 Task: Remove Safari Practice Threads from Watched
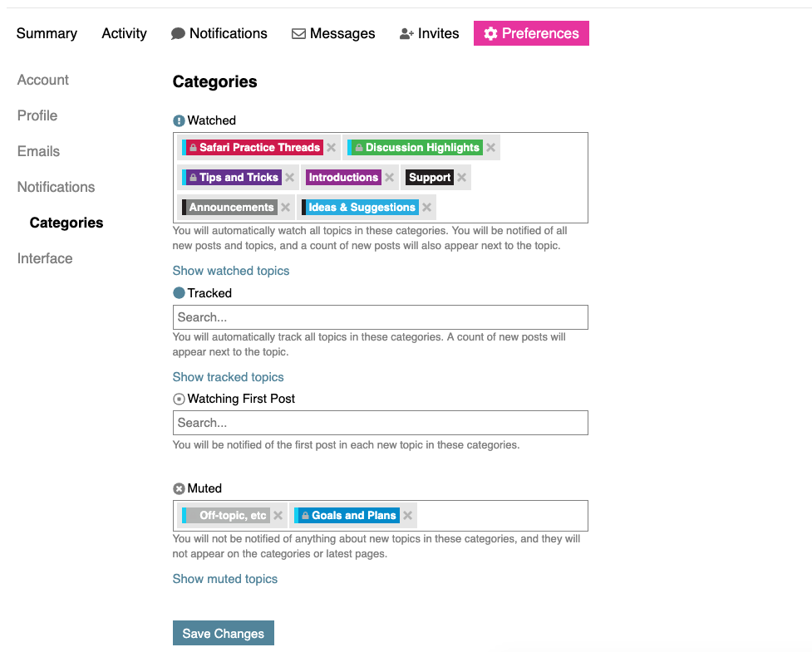tap(331, 148)
